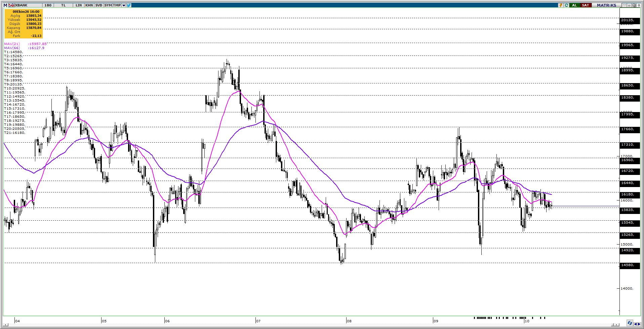Click the yellow OHLC info box
Screen dimensions: 644x329
pos(24,24)
